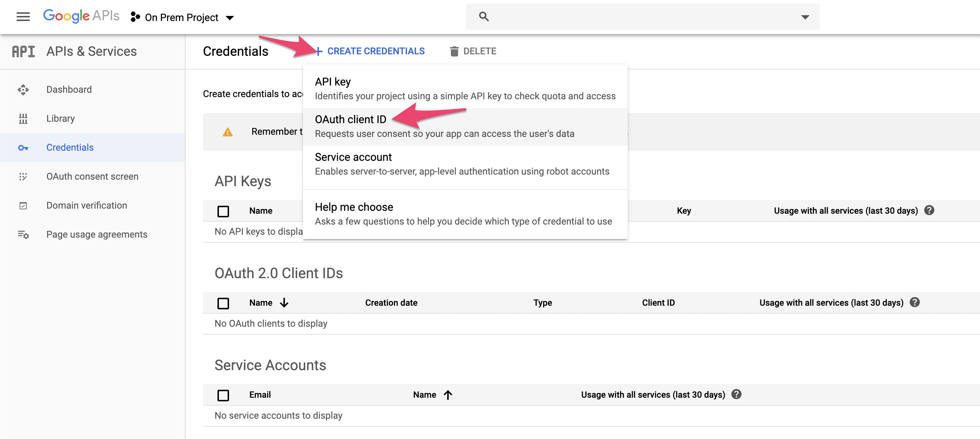Click the API Keys section heading
Image resolution: width=980 pixels, height=439 pixels.
point(243,182)
